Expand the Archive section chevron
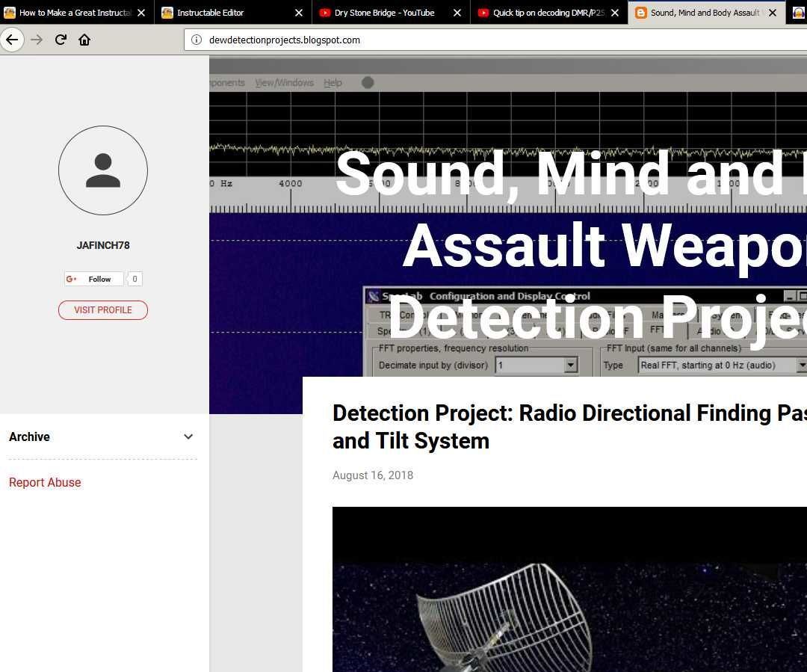The height and width of the screenshot is (672, 807). [x=188, y=437]
